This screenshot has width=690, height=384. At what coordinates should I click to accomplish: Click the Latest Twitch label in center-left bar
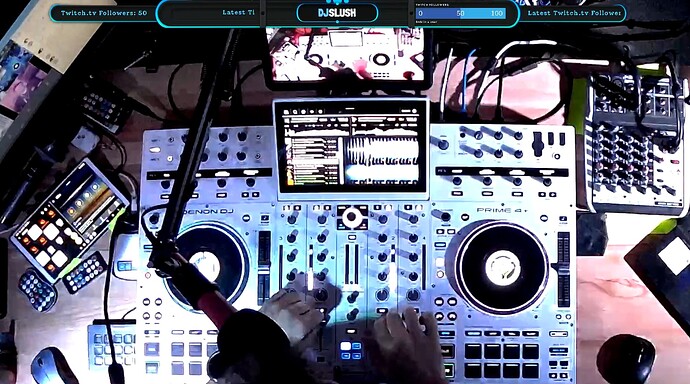click(238, 13)
